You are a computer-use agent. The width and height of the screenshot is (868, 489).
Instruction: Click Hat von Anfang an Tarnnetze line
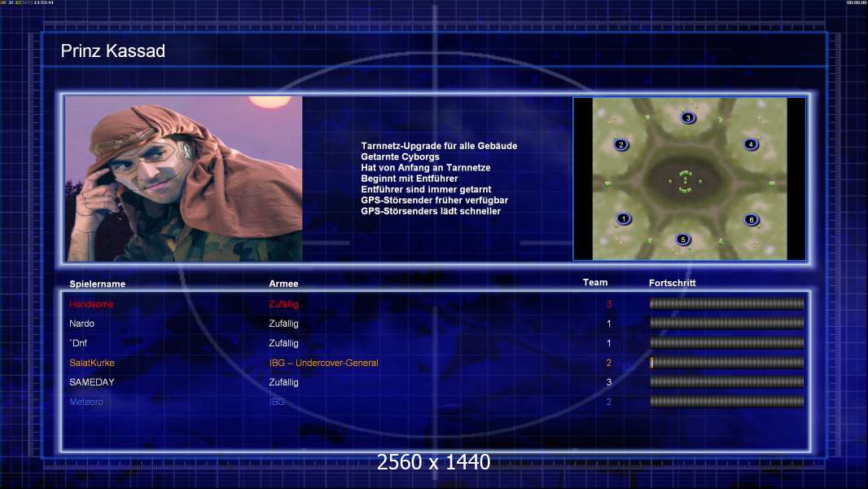pos(426,168)
